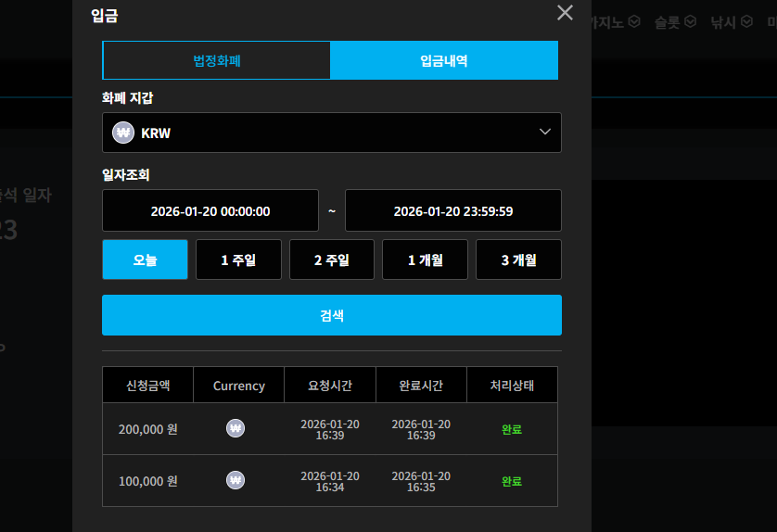Open the start date field 2026-01-20 00:00:00

click(x=210, y=210)
